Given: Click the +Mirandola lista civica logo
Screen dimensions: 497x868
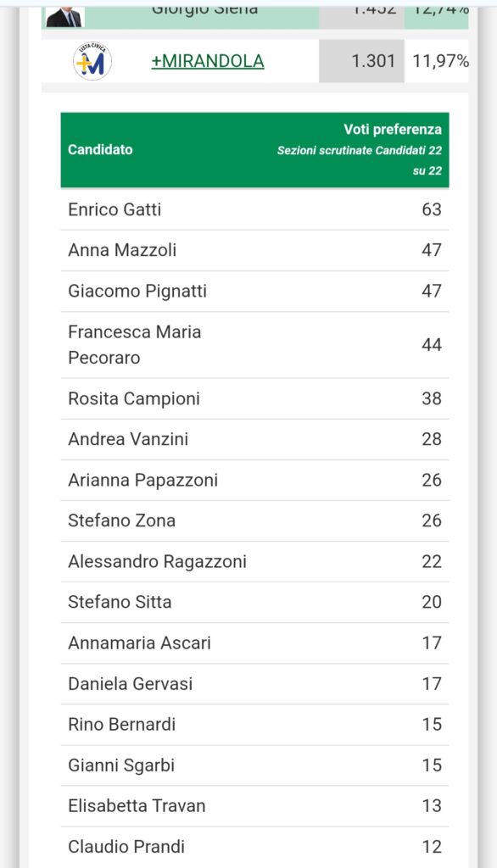Looking at the screenshot, I should point(92,61).
